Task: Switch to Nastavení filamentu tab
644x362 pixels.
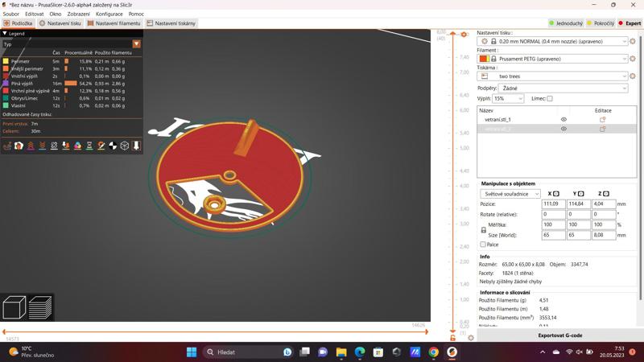Action: tap(114, 23)
